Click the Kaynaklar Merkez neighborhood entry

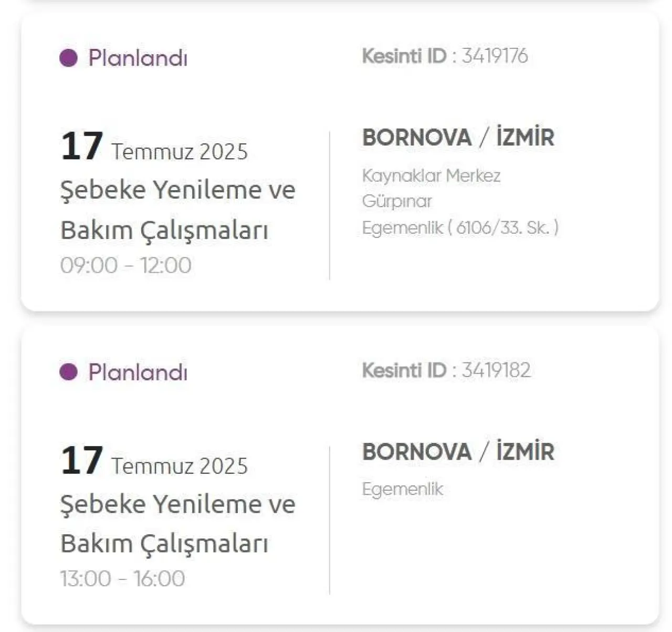432,176
